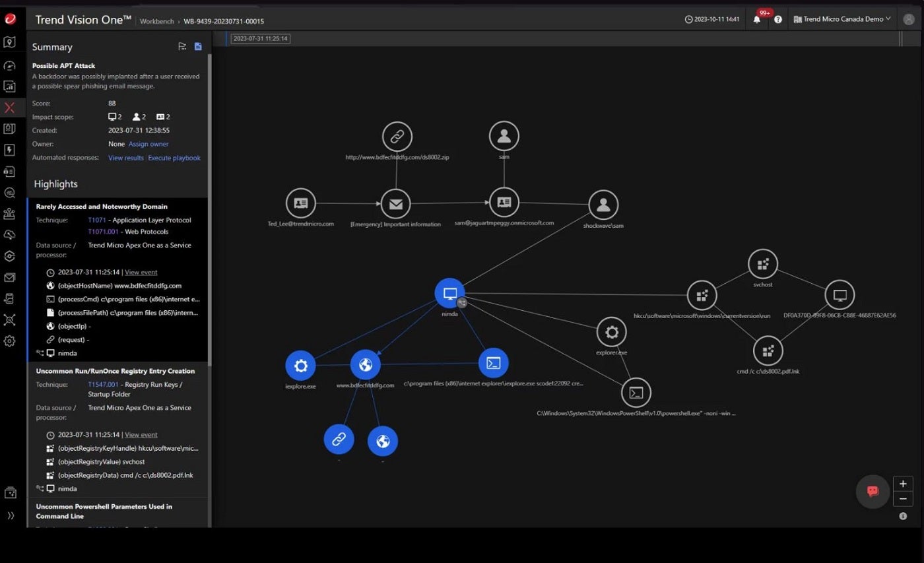Click the objectHostName www.bdfecfitddfg.com row
924x563 pixels.
[x=119, y=286]
